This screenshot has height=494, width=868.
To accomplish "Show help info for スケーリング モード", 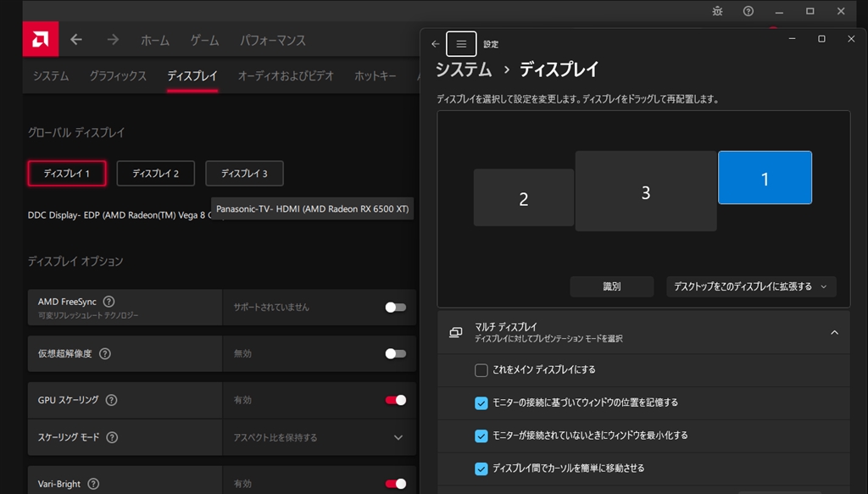I will click(x=112, y=437).
